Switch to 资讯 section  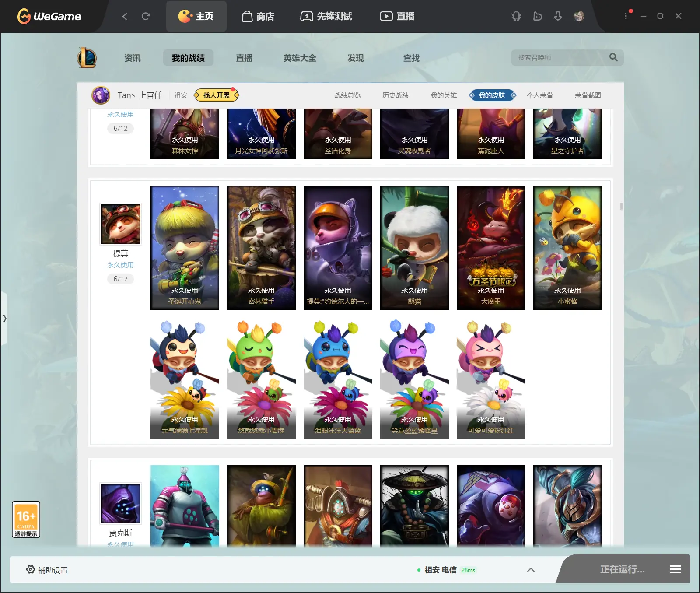(132, 58)
